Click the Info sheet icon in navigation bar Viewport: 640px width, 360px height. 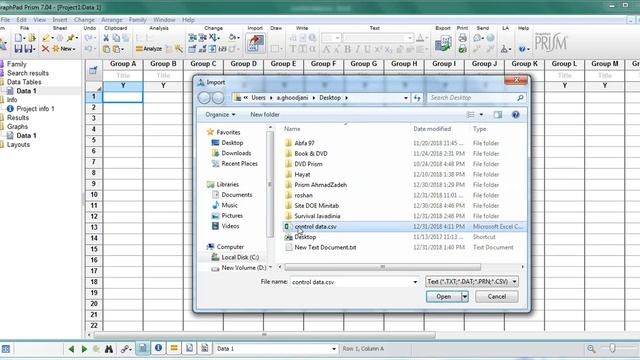coord(158,348)
